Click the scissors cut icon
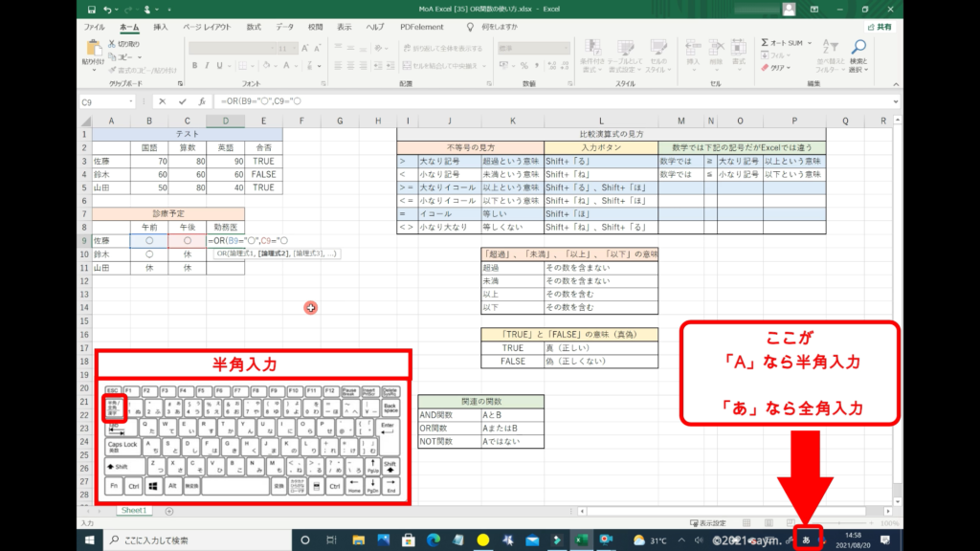The width and height of the screenshot is (980, 551). point(113,44)
